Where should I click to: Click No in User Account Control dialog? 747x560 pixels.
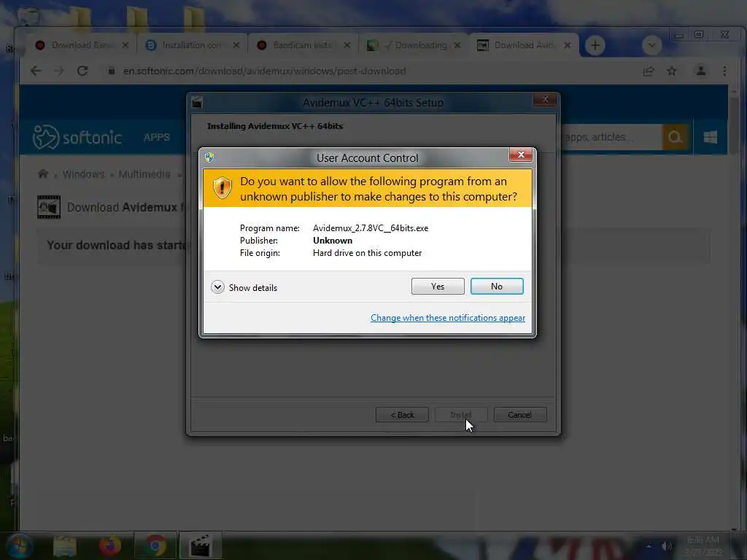497,286
